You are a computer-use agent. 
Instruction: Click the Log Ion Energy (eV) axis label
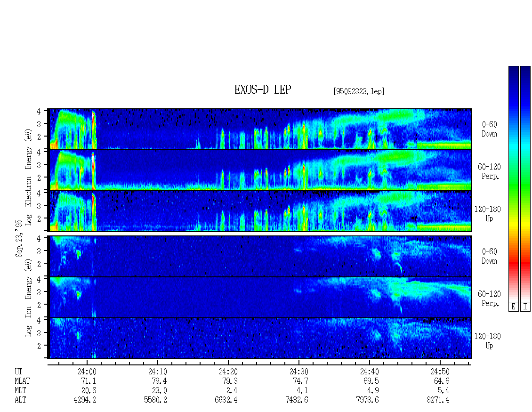click(x=29, y=298)
